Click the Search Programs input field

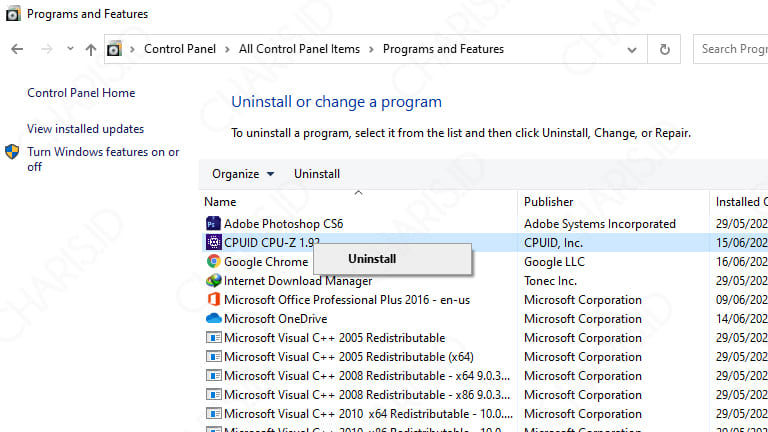pos(731,49)
